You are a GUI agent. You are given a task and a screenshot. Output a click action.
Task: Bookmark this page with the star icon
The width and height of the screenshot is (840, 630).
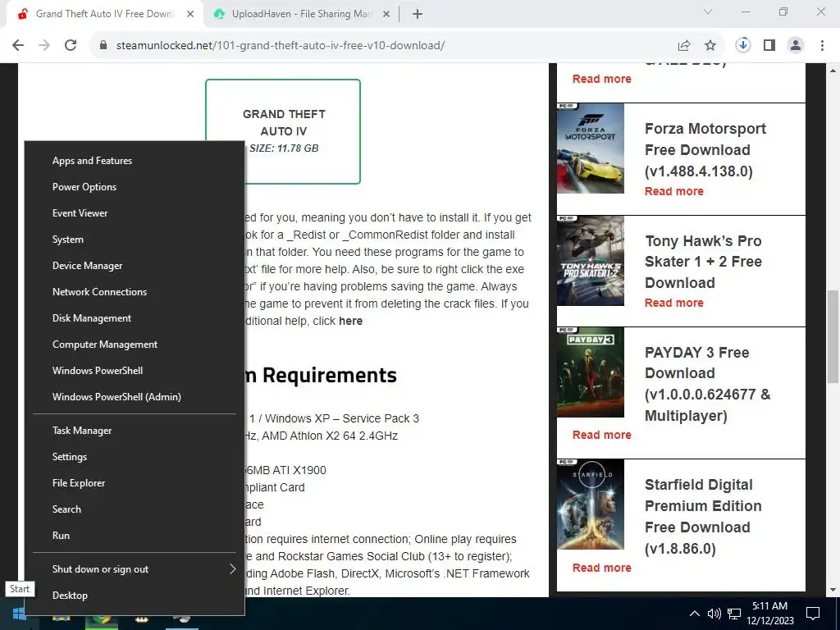[710, 46]
